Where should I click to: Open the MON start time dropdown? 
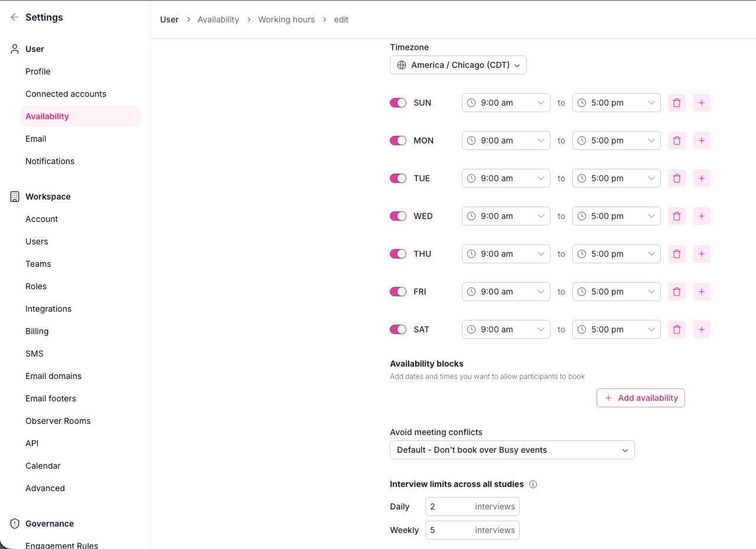[x=506, y=140]
